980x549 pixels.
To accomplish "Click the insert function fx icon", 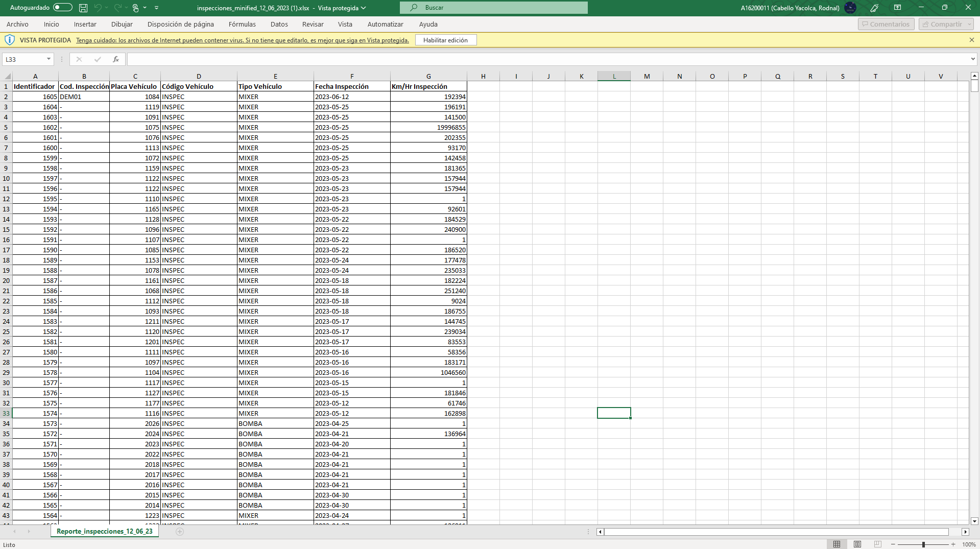I will pyautogui.click(x=116, y=59).
